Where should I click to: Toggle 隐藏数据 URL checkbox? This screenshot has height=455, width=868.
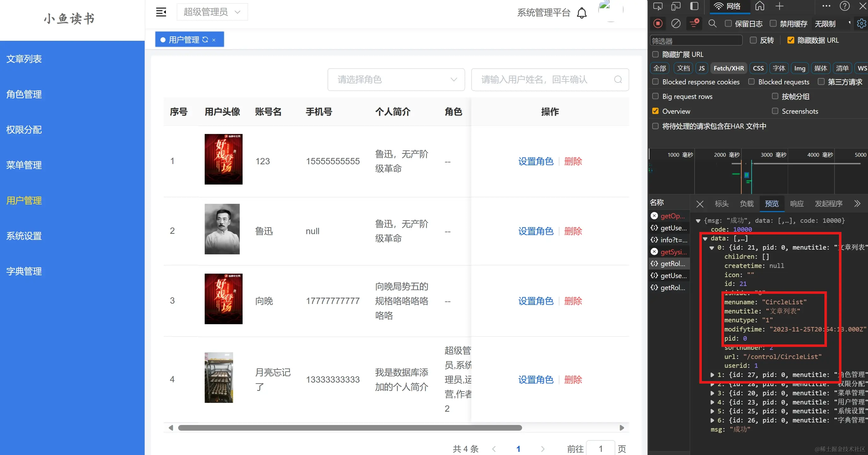pyautogui.click(x=791, y=40)
